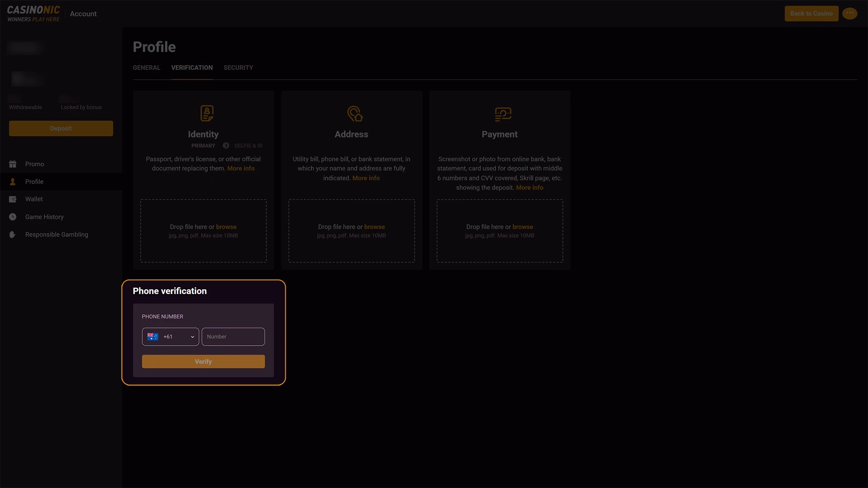Screen dimensions: 868x488
Task: Select the Selfie & ID step arrow
Action: click(226, 145)
